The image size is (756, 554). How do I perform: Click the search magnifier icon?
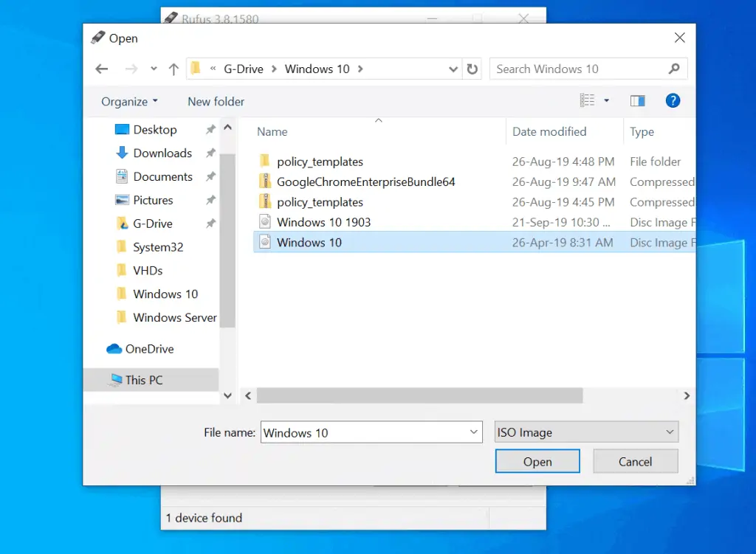point(673,69)
